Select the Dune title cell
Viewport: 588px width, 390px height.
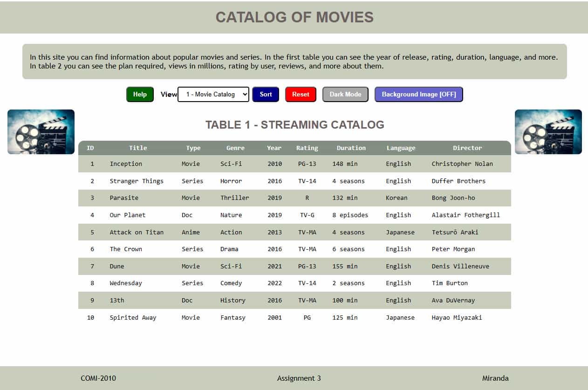[117, 266]
